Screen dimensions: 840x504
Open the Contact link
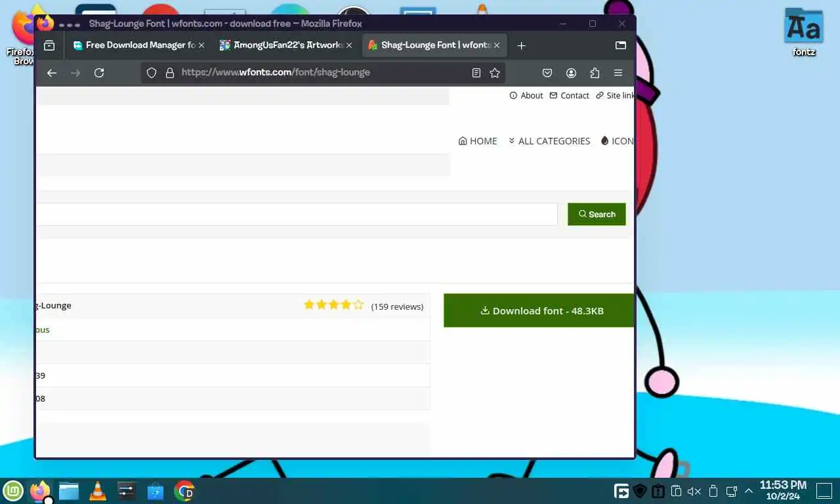point(570,95)
